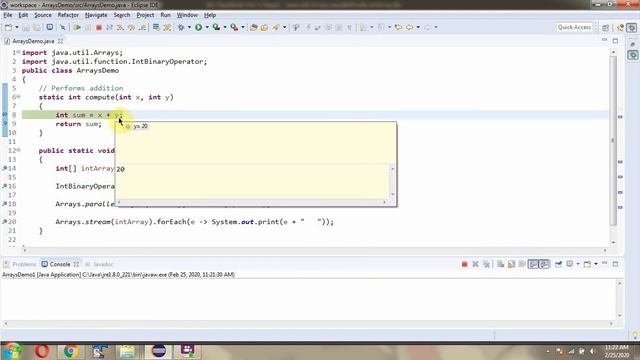Toggle breakpoint marker at line 8
Image resolution: width=640 pixels, height=360 pixels.
(x=4, y=115)
